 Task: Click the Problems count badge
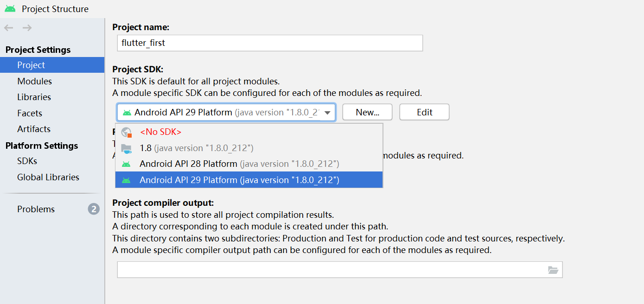(x=94, y=209)
